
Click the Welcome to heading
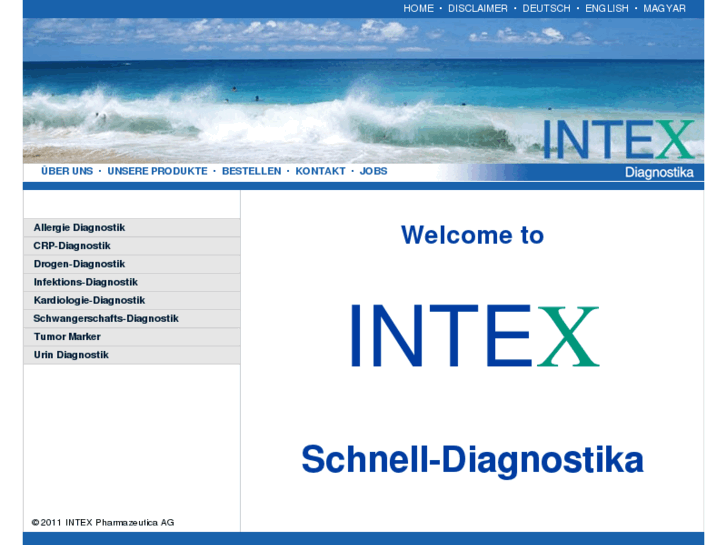coord(472,235)
